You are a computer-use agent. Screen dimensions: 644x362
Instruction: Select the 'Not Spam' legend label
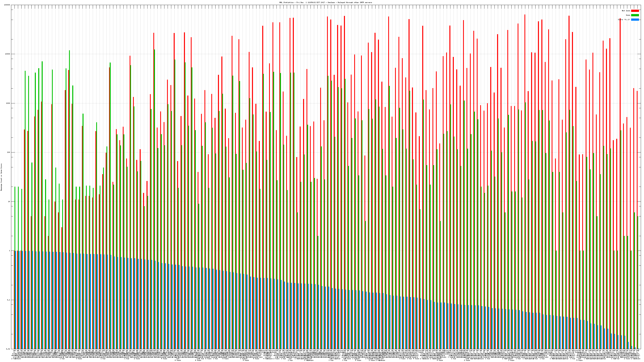coord(626,11)
